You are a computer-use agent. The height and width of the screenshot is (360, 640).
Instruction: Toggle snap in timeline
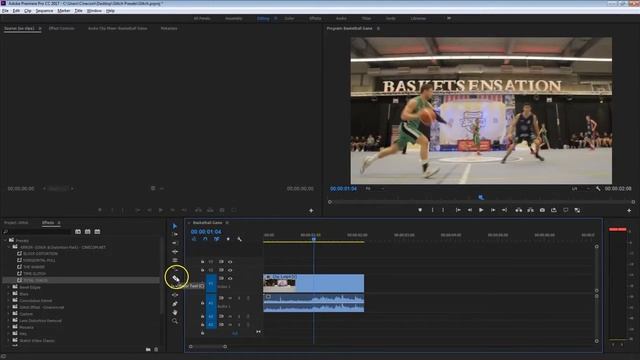[x=205, y=239]
